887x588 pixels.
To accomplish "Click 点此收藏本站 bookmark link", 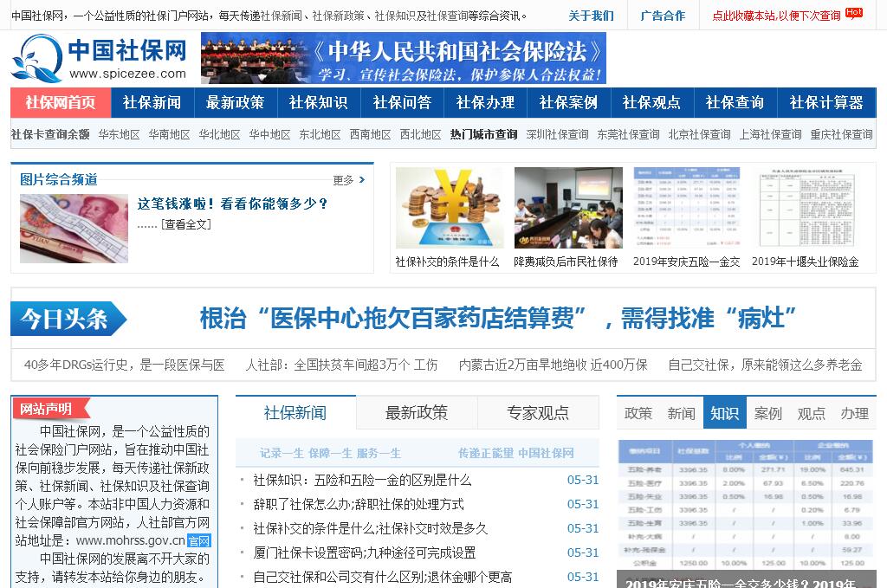I will coord(776,16).
